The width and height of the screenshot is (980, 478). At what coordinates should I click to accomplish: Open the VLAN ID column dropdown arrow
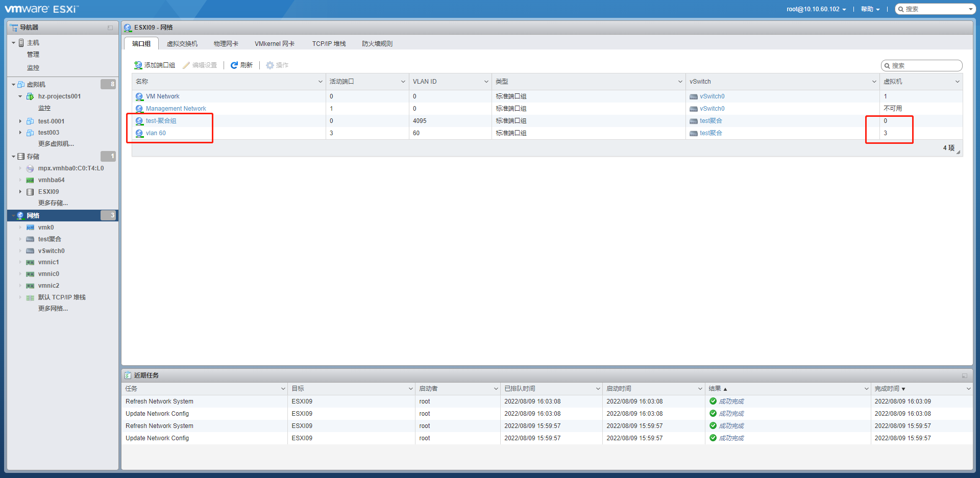click(x=486, y=82)
